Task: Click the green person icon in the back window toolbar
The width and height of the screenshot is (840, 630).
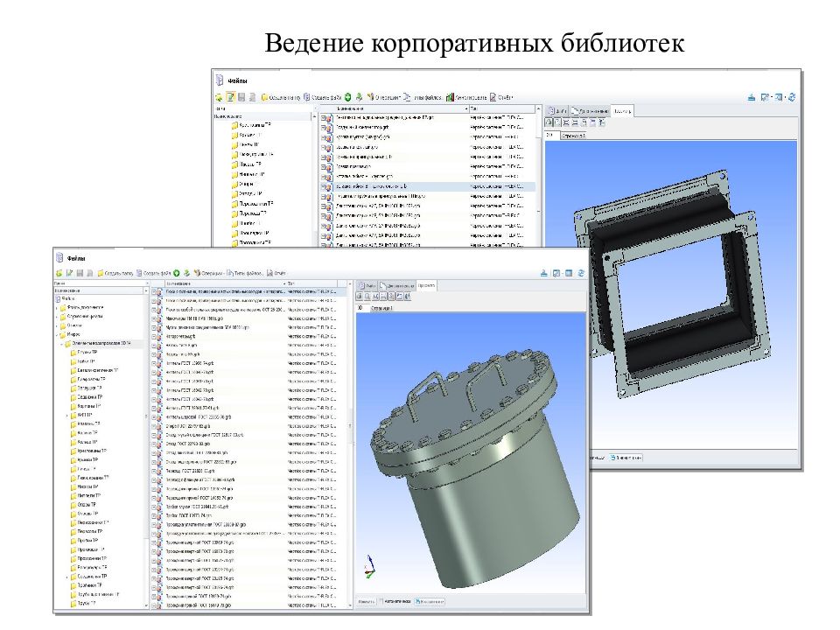Action: pos(359,97)
